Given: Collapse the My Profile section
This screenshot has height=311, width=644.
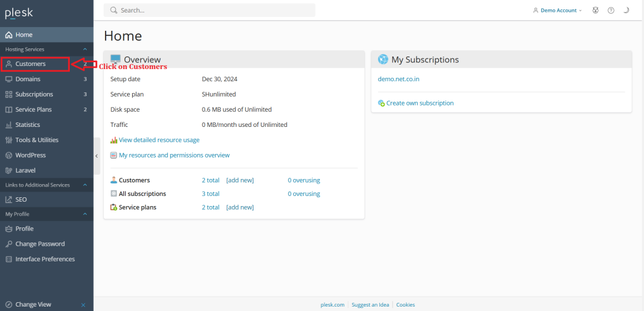Looking at the screenshot, I should click(x=85, y=214).
